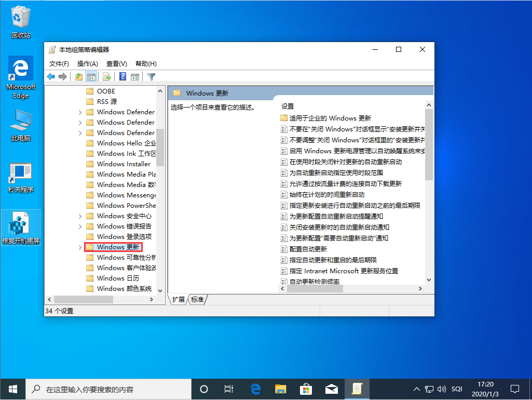Expand the Windows 安全中心 node

tap(81, 216)
